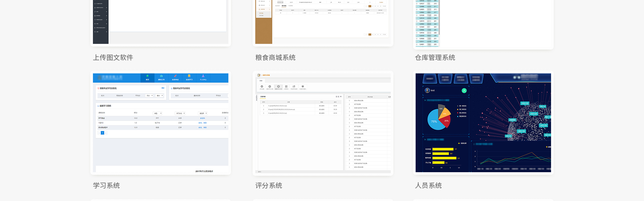Image resolution: width=644 pixels, height=201 pixels.
Task: Open the 类型 dropdown in 最新学习资料 table
Action: click(157, 113)
